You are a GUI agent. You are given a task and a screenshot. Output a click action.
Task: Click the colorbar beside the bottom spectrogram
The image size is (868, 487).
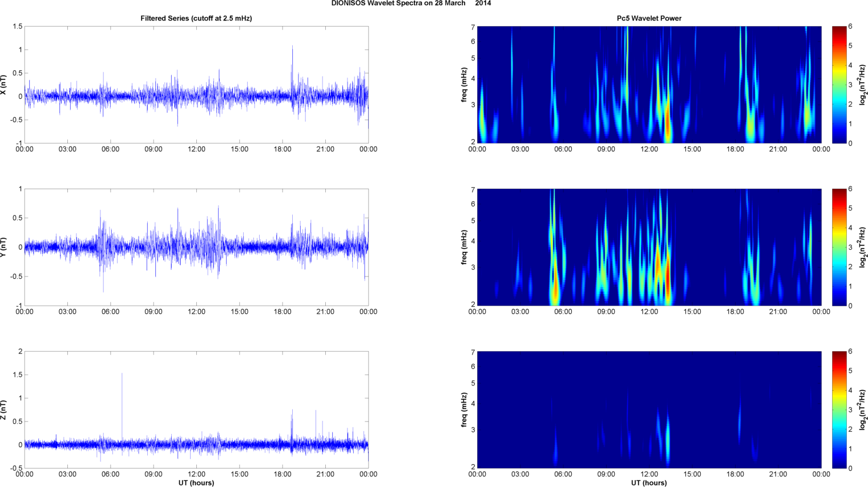(839, 409)
